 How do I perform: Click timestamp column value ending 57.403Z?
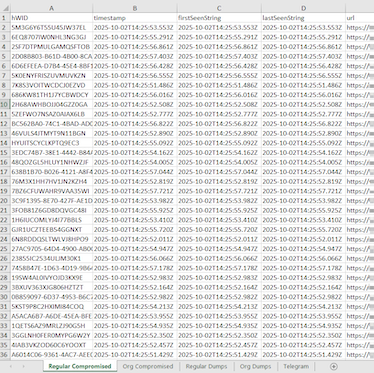(135, 56)
